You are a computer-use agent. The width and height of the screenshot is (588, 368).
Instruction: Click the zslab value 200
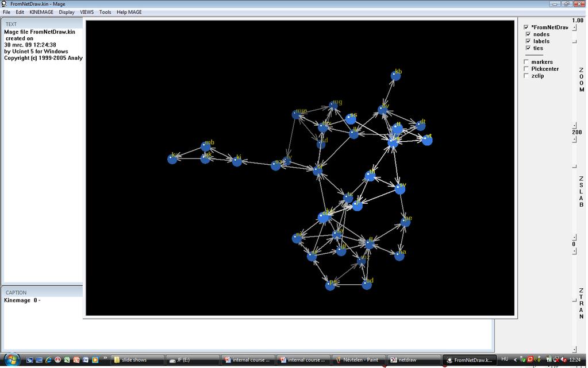pos(577,132)
